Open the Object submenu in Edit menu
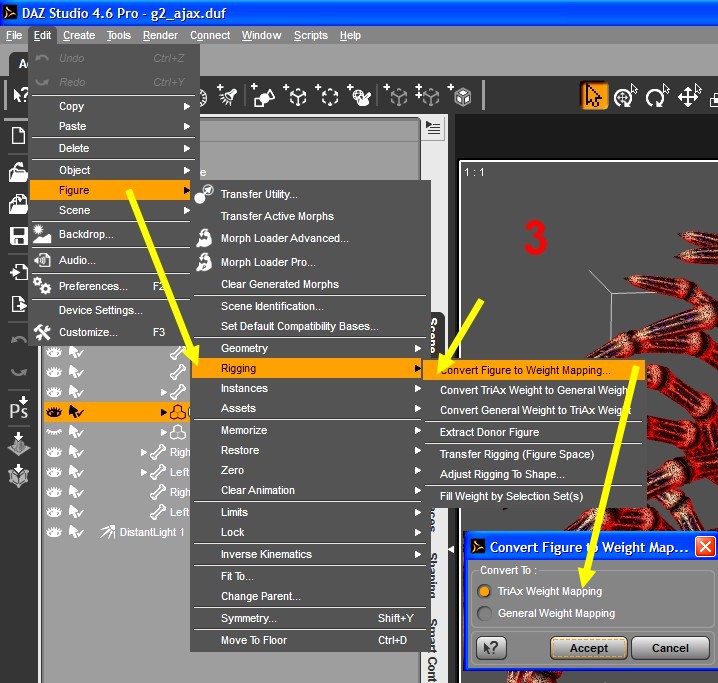The width and height of the screenshot is (718, 683). [111, 170]
